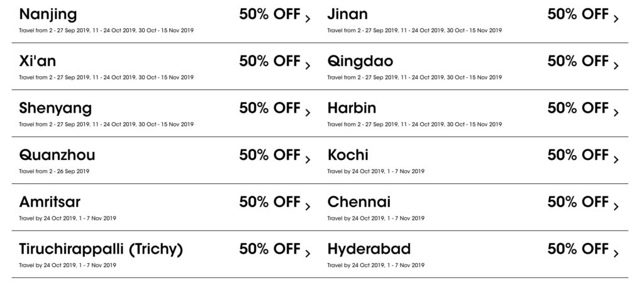This screenshot has width=644, height=284.
Task: Click the arrow next to Kochi deal
Action: pos(616,160)
